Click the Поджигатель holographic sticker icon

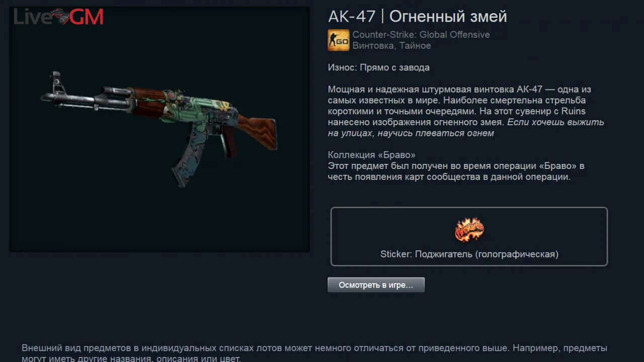coord(469,230)
